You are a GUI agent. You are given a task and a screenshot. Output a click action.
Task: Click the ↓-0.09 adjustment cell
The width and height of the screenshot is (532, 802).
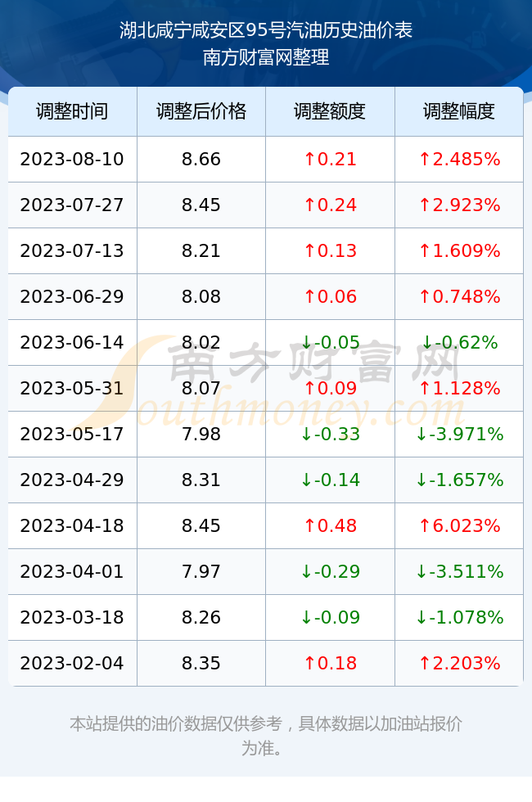(x=330, y=617)
